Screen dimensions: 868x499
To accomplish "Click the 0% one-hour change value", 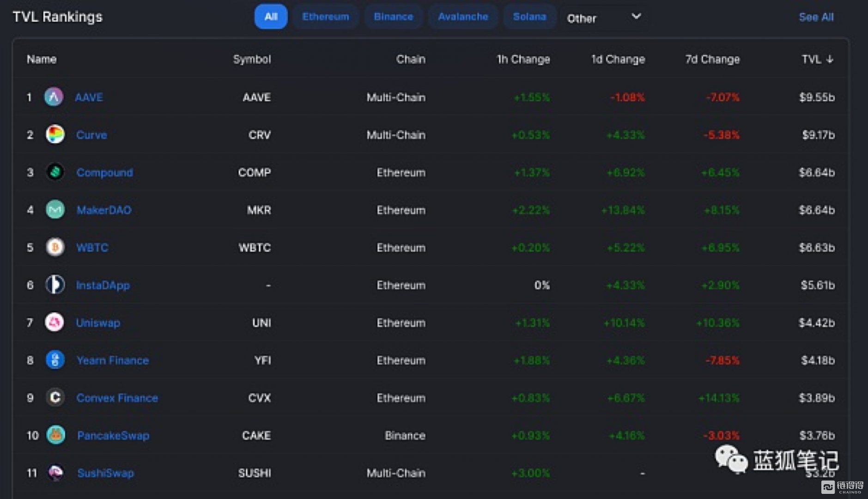I will click(x=542, y=285).
